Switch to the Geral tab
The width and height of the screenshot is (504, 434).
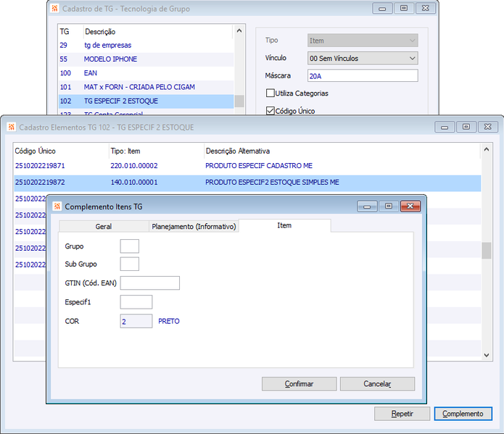[104, 227]
